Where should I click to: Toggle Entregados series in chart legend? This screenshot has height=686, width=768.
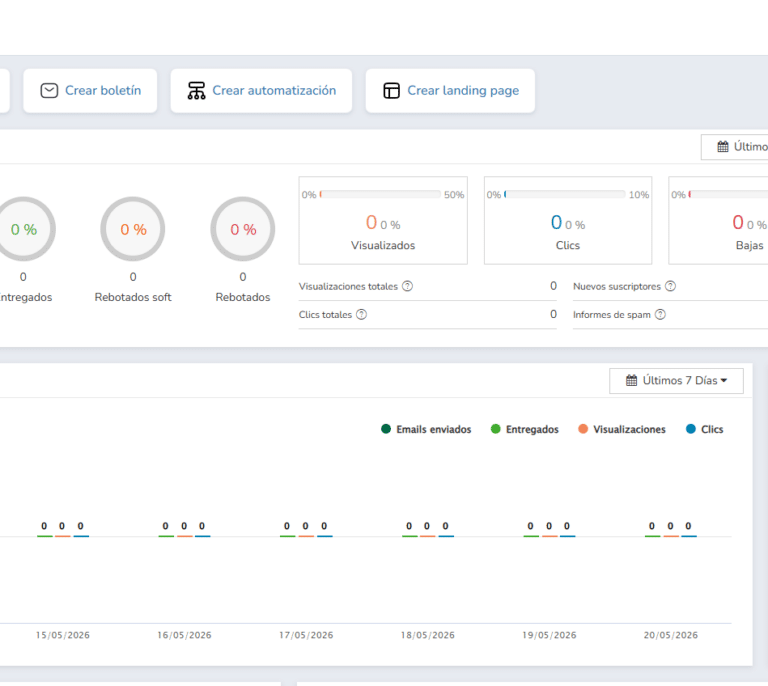click(525, 429)
